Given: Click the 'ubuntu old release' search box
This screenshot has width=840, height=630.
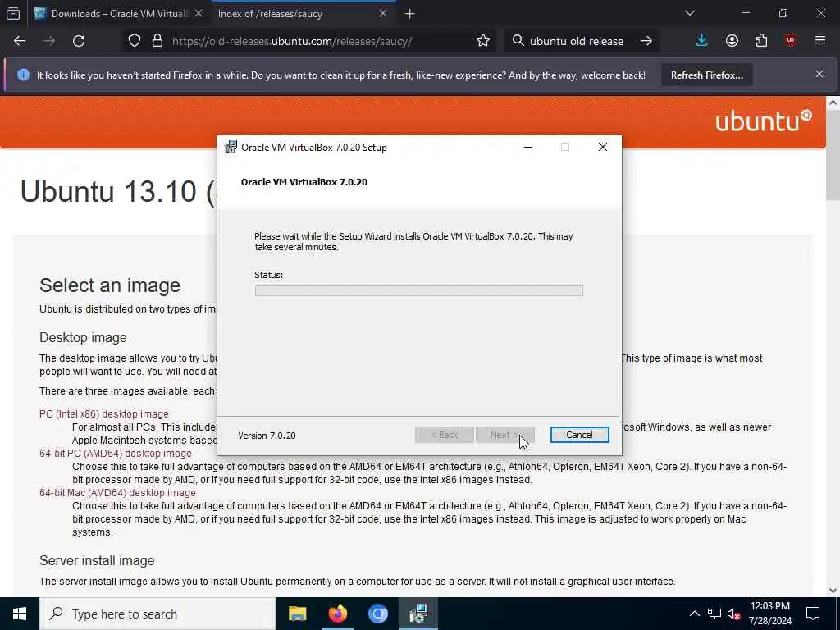Looking at the screenshot, I should 577,41.
